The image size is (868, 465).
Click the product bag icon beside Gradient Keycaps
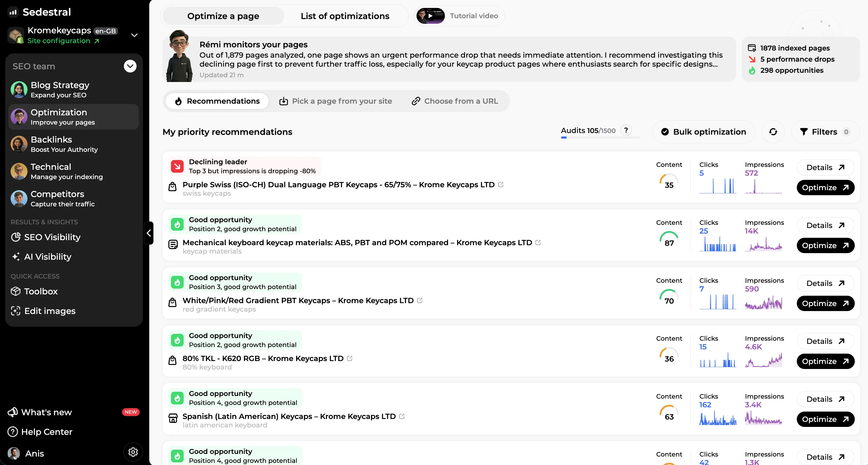pos(173,302)
